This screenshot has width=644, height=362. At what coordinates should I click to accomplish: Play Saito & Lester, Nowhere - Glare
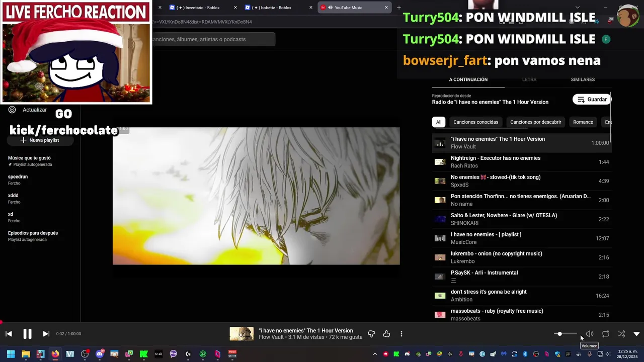pyautogui.click(x=522, y=219)
